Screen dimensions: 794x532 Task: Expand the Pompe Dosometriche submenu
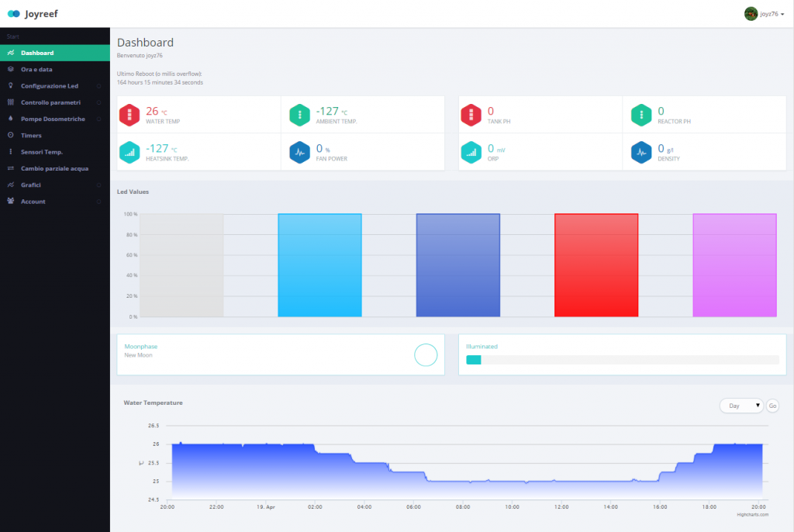click(x=54, y=119)
